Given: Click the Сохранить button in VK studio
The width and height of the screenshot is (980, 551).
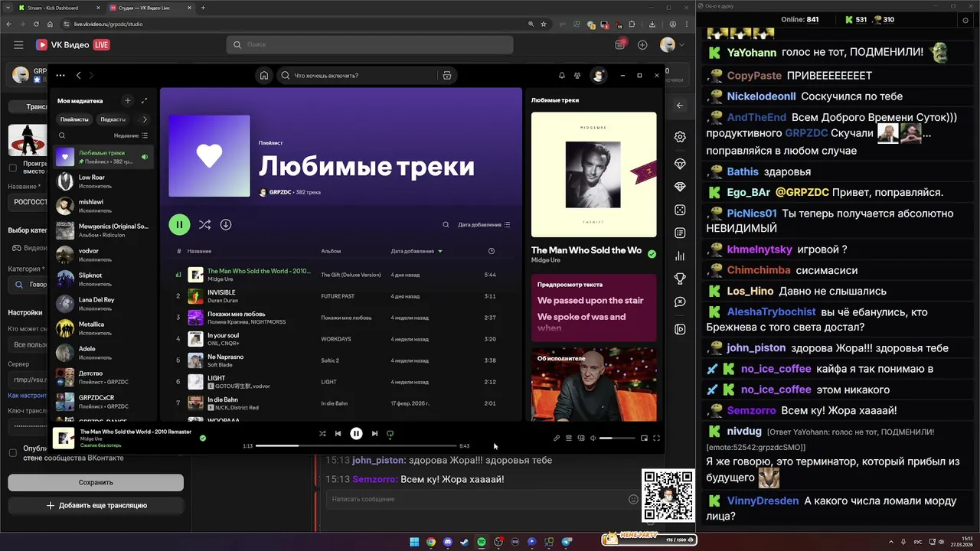Looking at the screenshot, I should pos(96,482).
